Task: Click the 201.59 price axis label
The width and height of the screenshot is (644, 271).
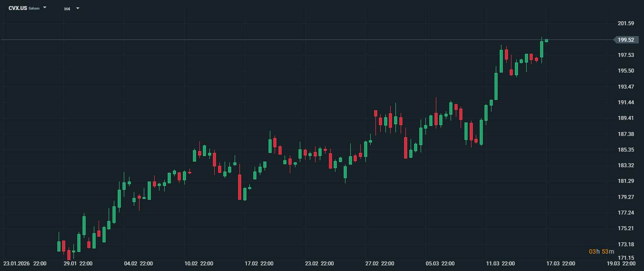Action: (626, 23)
